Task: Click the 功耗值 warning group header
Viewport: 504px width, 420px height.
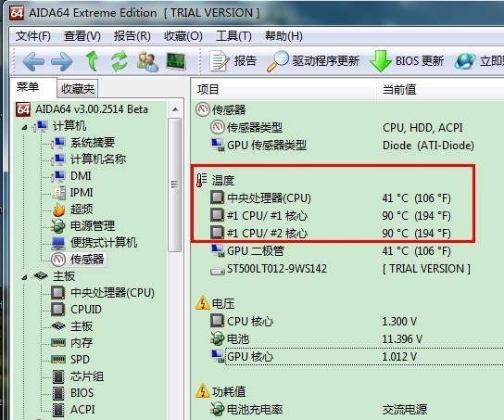Action: pyautogui.click(x=220, y=391)
